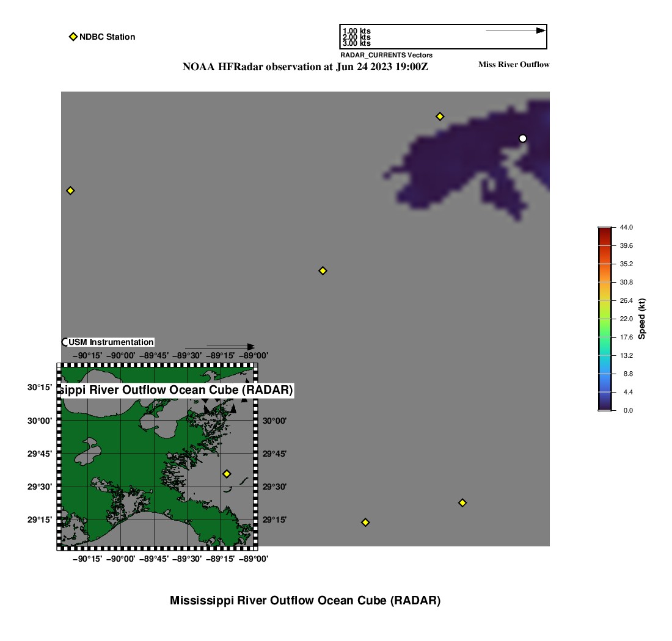
Task: Click the yellow diamond inside the green inset map
Action: (227, 474)
